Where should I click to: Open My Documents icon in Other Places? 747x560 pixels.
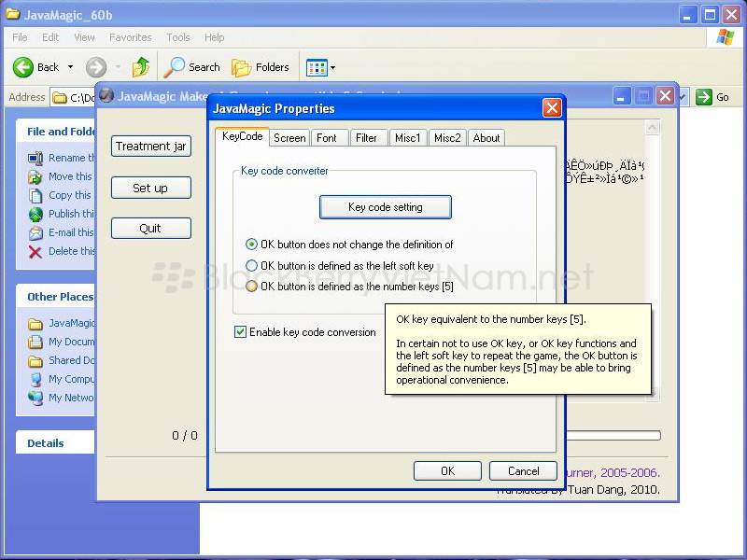[35, 342]
